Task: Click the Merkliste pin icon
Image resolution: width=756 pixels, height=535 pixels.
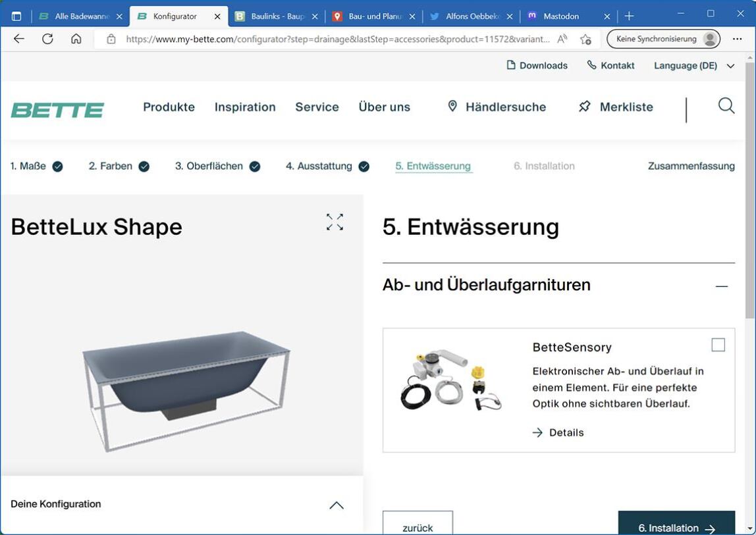Action: [x=584, y=107]
